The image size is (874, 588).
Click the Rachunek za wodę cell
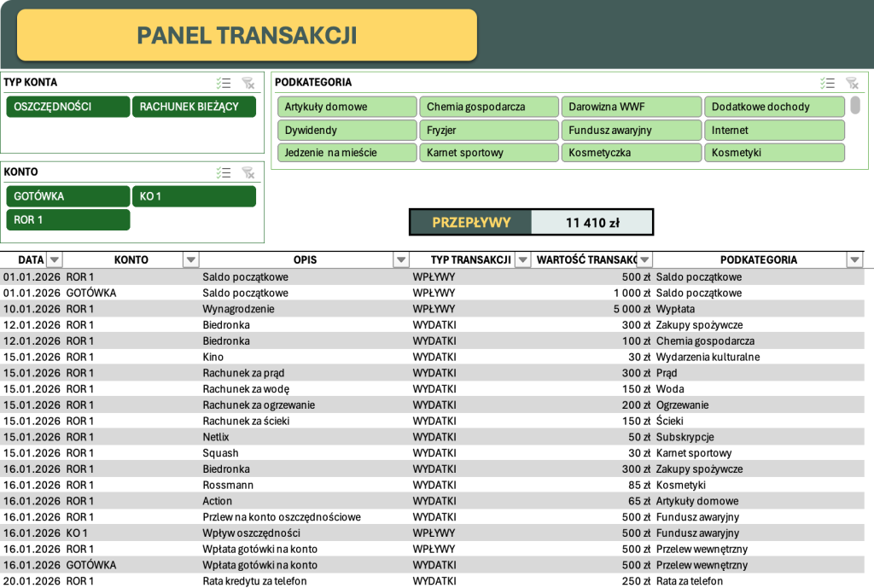[x=305, y=389]
